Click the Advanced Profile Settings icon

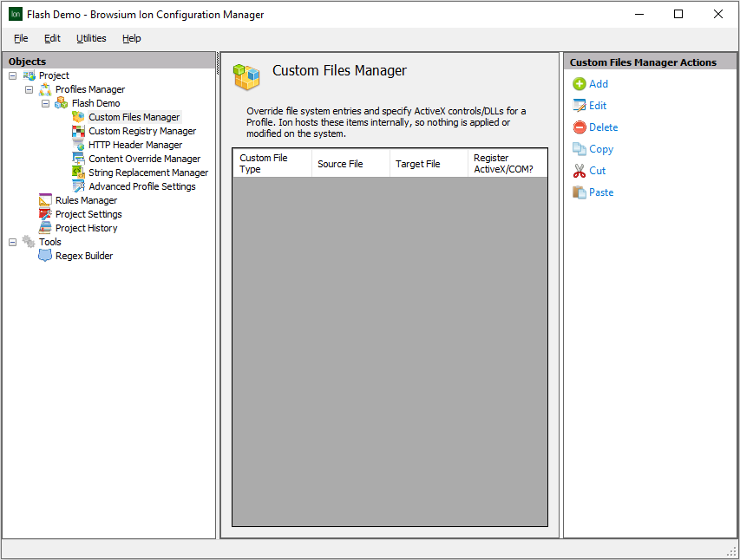tap(78, 186)
